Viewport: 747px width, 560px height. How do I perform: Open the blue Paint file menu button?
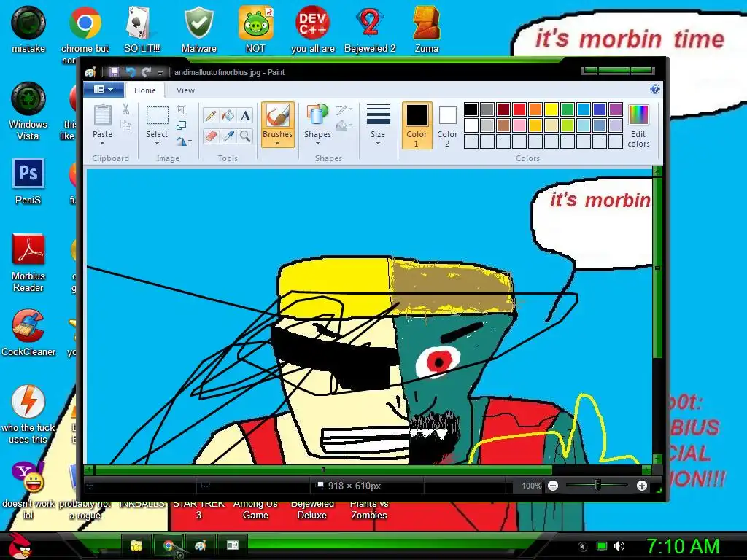104,90
